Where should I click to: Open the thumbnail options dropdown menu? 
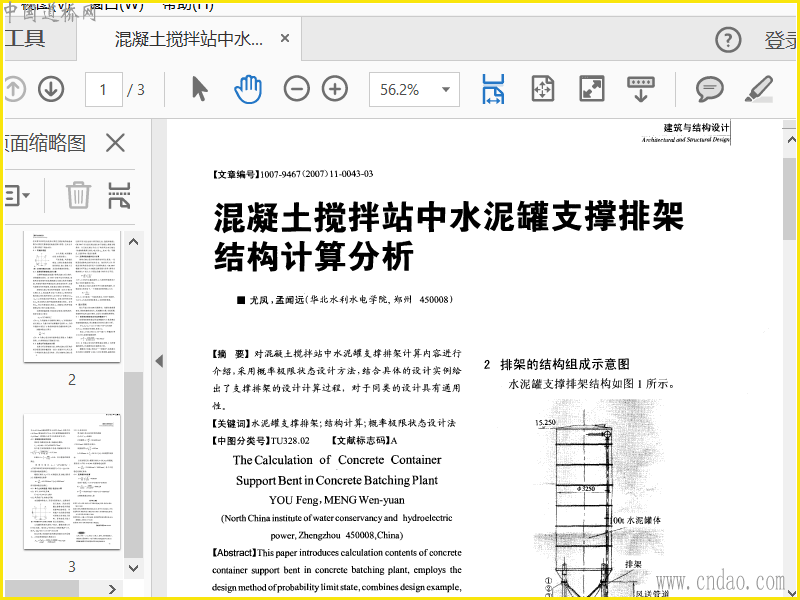point(17,195)
